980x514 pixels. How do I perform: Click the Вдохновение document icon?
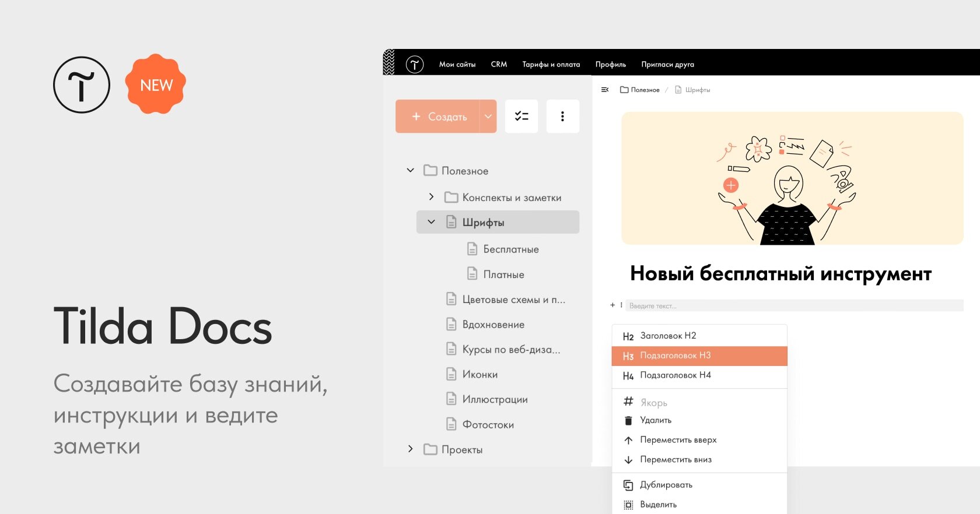[451, 324]
